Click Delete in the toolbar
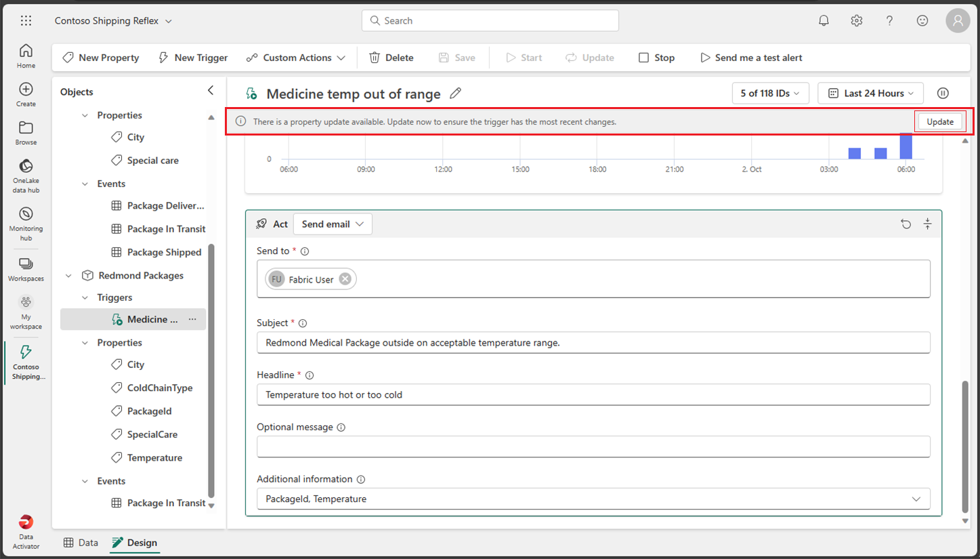 click(391, 58)
